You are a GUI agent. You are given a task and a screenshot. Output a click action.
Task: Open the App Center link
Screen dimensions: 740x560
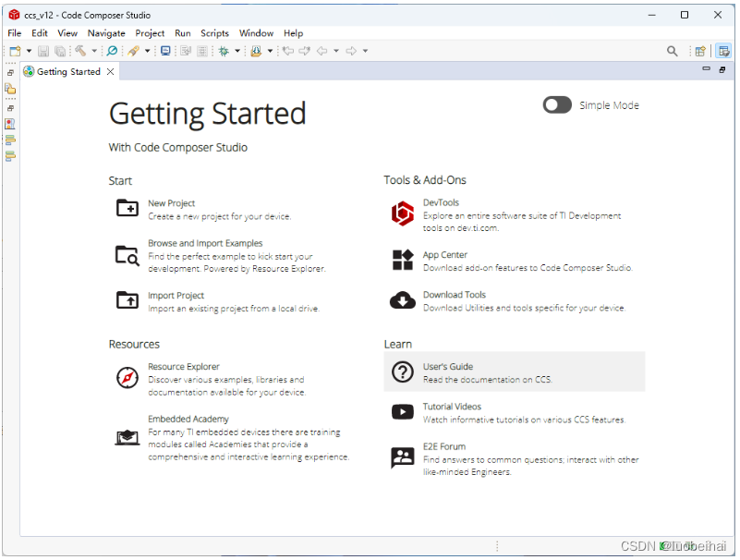pyautogui.click(x=445, y=255)
